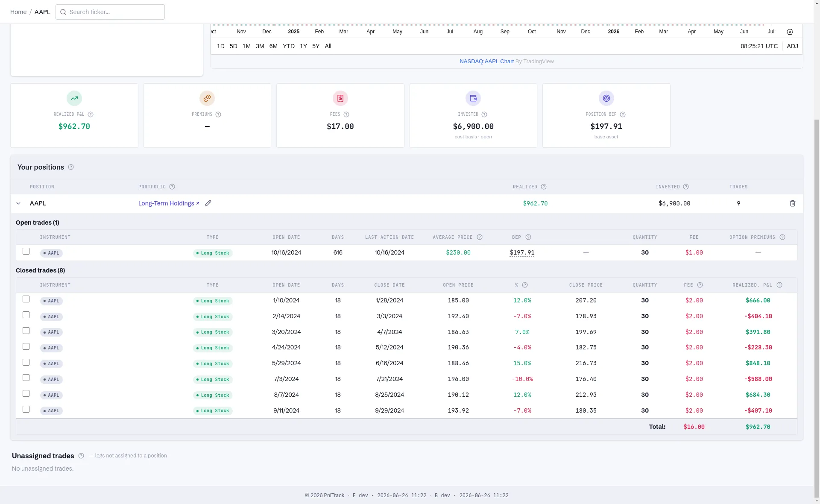
Task: Show help for closed trades Fee column
Action: 700,285
